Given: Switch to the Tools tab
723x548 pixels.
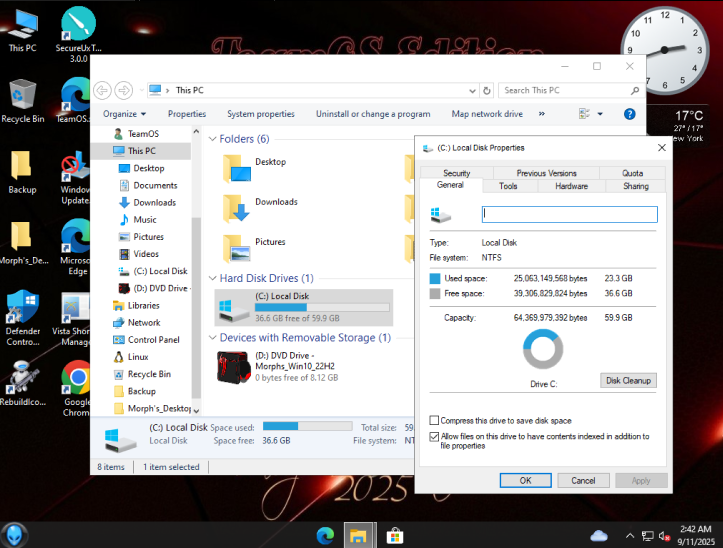Looking at the screenshot, I should click(x=508, y=186).
